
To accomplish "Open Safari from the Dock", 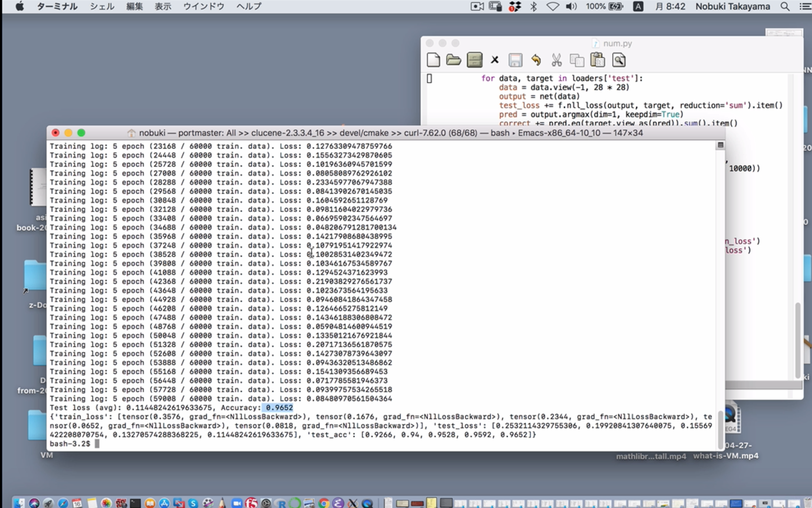I will coord(63,503).
